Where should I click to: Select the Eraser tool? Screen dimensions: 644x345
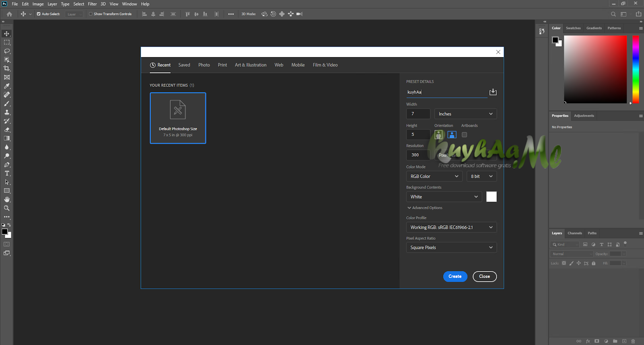pos(7,130)
